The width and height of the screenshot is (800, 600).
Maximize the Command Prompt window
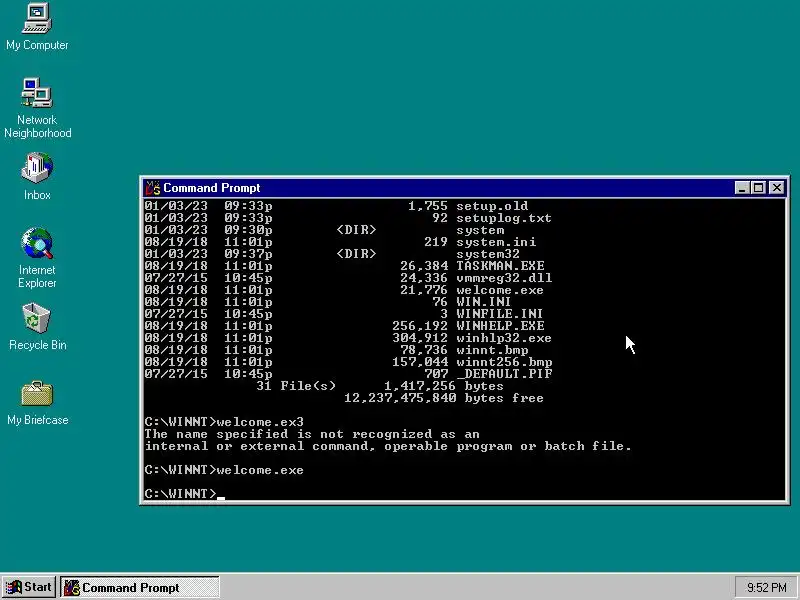(x=759, y=188)
